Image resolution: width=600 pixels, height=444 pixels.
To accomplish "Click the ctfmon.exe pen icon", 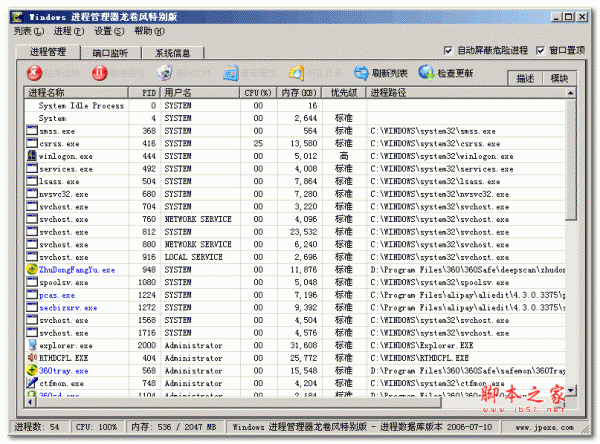I will pyautogui.click(x=32, y=383).
